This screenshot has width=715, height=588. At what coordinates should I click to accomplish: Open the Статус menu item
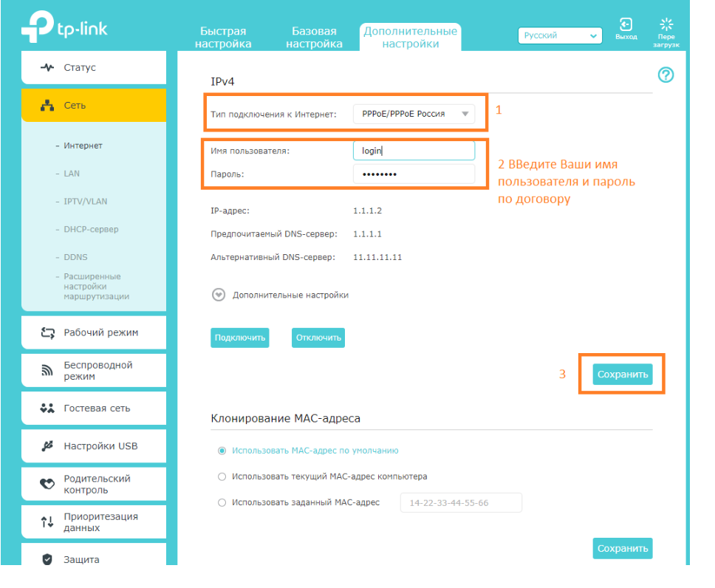tap(94, 67)
